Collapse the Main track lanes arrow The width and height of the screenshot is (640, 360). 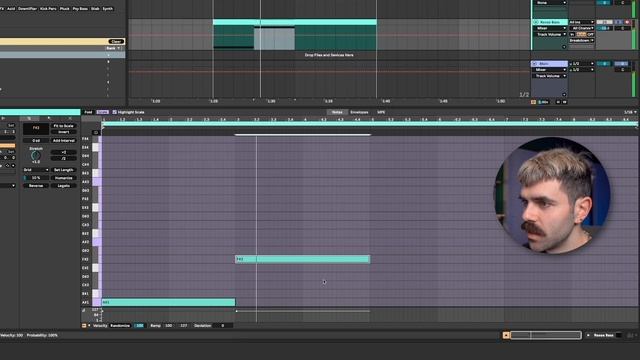pos(564,95)
